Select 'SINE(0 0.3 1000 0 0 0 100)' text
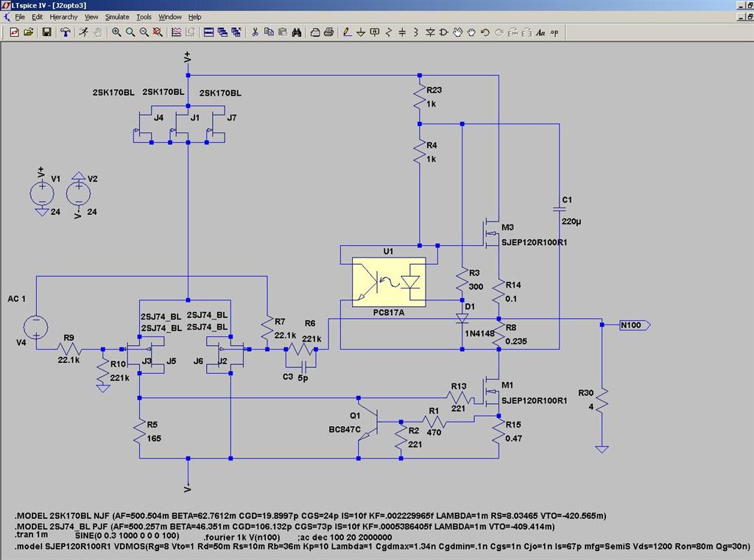 coord(127,536)
